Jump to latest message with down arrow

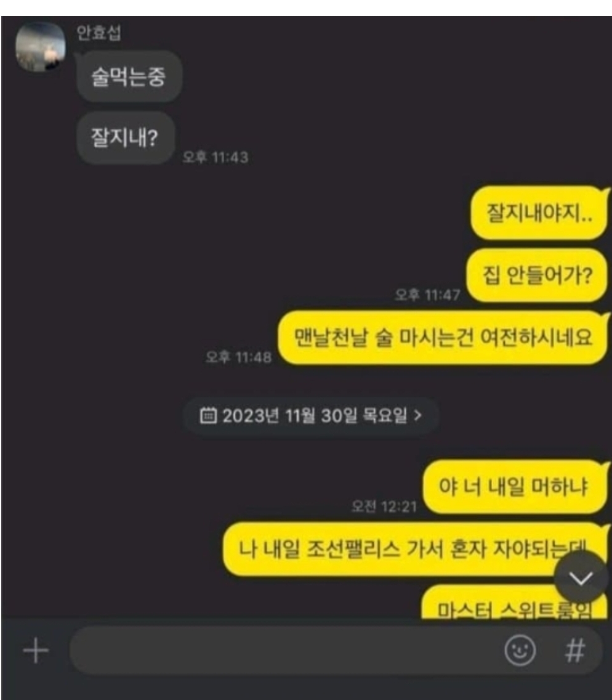[581, 578]
